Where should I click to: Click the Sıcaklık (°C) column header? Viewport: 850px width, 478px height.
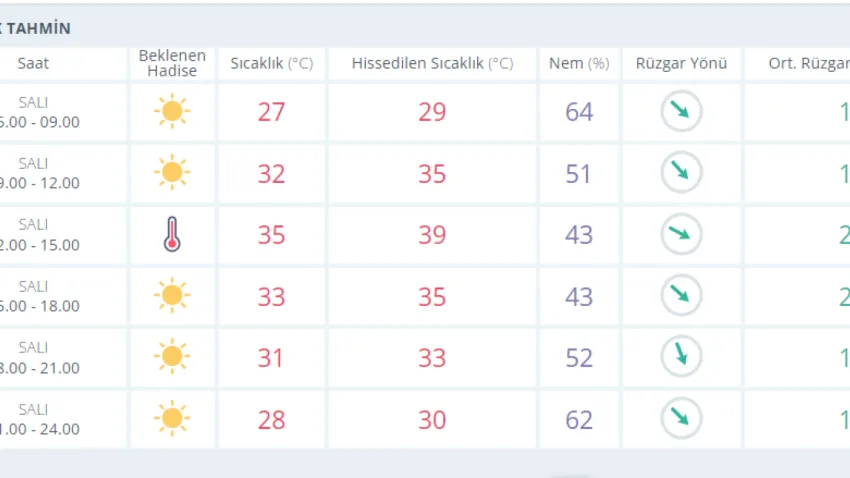tap(271, 64)
